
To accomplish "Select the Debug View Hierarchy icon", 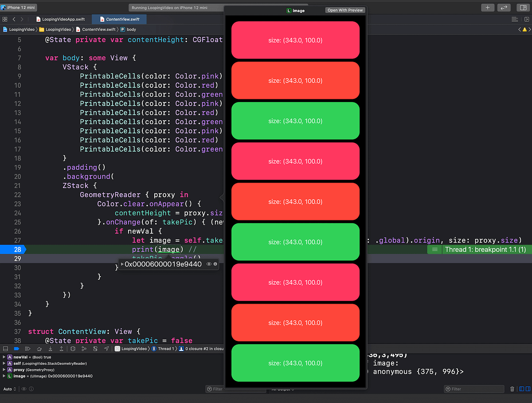I will (x=72, y=349).
